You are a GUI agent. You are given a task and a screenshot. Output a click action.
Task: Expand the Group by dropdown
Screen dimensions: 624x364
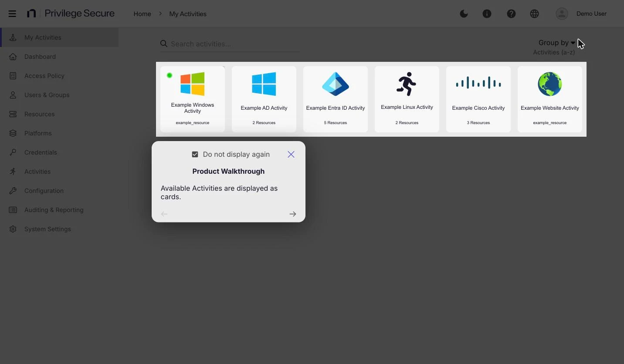(557, 43)
